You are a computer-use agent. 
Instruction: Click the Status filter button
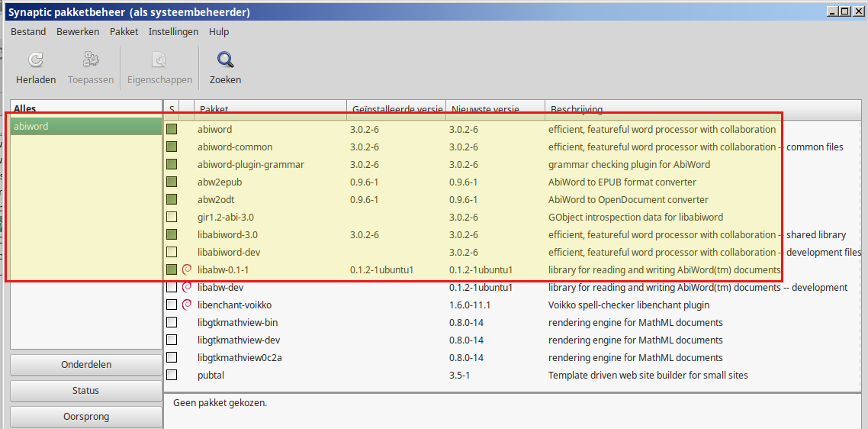pos(85,391)
